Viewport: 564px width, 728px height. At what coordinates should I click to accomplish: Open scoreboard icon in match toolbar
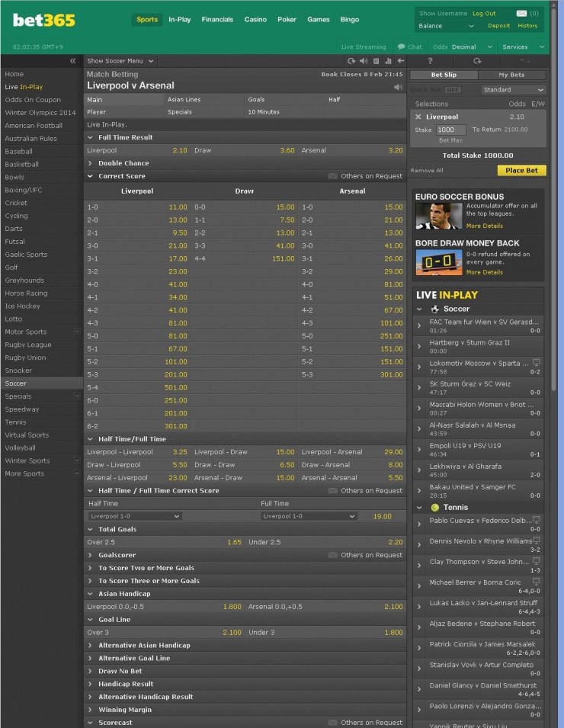[x=376, y=61]
